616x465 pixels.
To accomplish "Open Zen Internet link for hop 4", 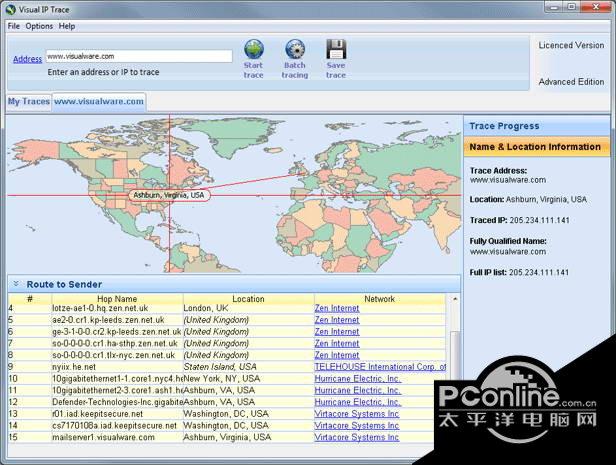I will pos(337,308).
